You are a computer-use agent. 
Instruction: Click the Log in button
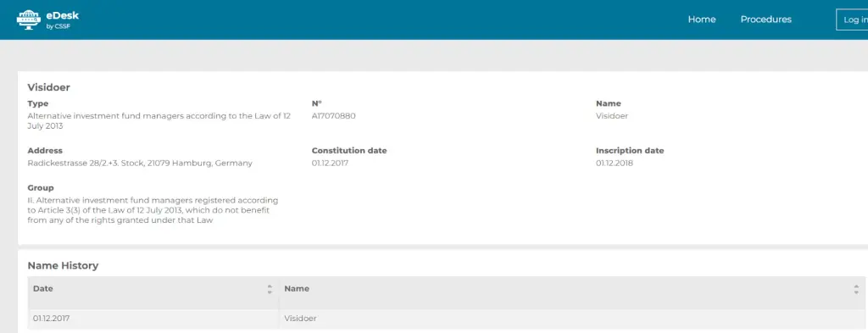click(852, 19)
